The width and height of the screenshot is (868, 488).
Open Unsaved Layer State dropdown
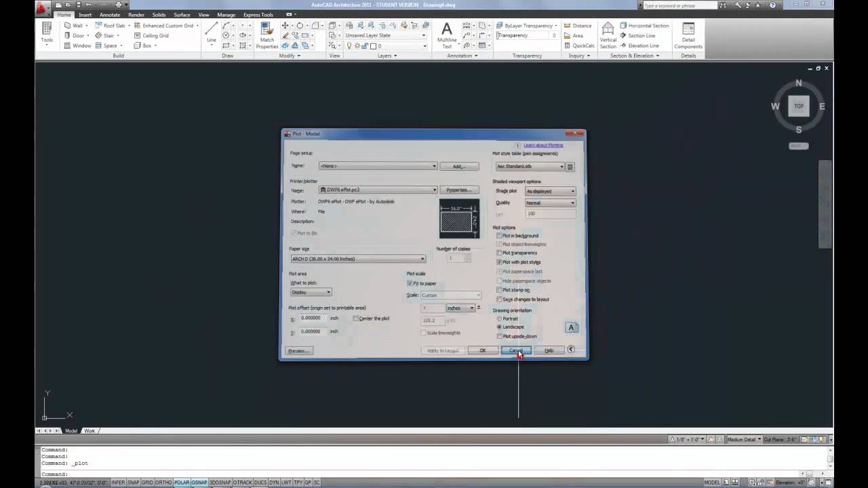click(386, 35)
